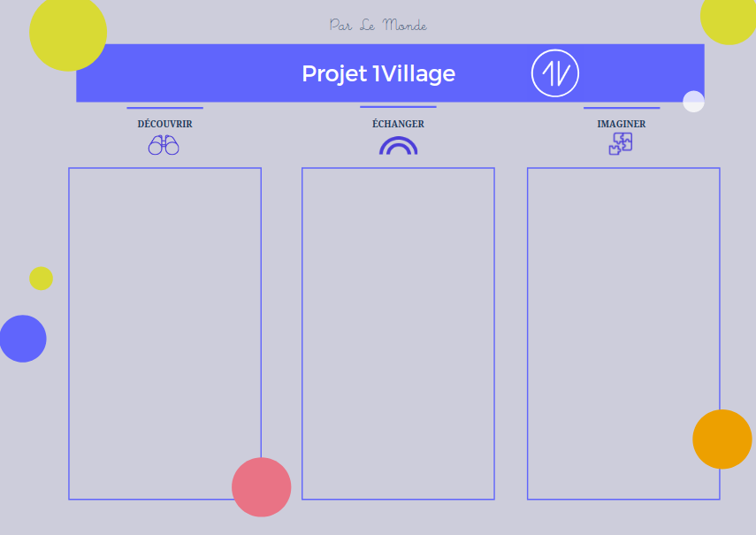Click the blue line above Échanger heading
Screen dimensions: 756x535
[x=398, y=107]
